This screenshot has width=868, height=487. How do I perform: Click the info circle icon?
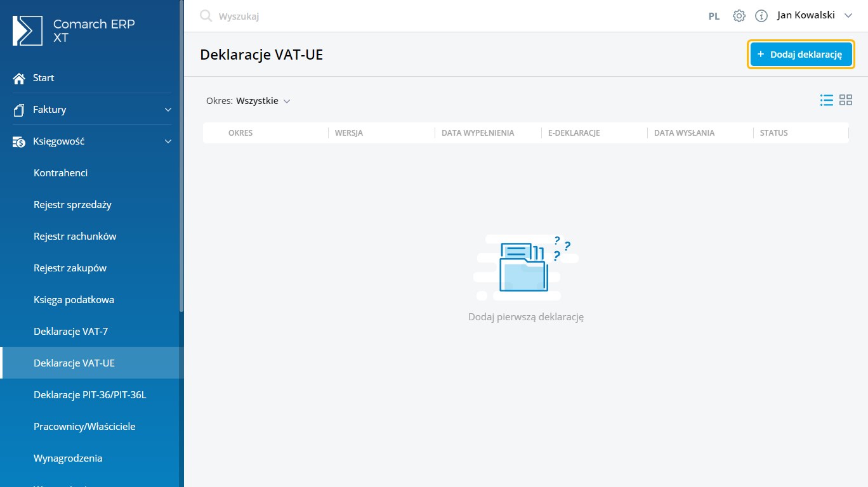click(761, 16)
